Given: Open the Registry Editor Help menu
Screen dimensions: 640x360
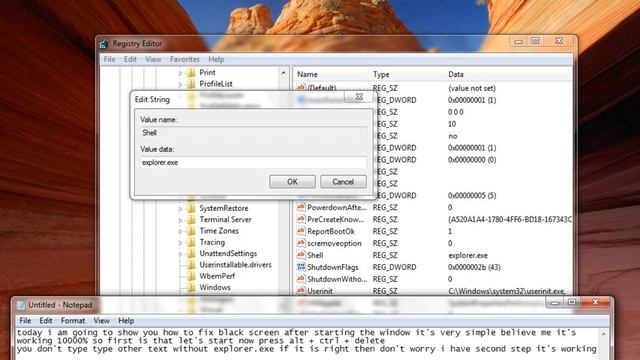Looking at the screenshot, I should (x=216, y=60).
